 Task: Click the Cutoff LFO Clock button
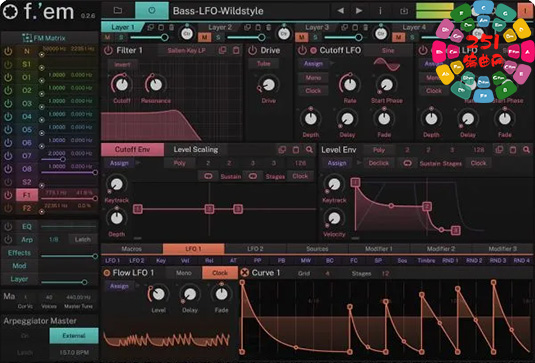tap(313, 91)
